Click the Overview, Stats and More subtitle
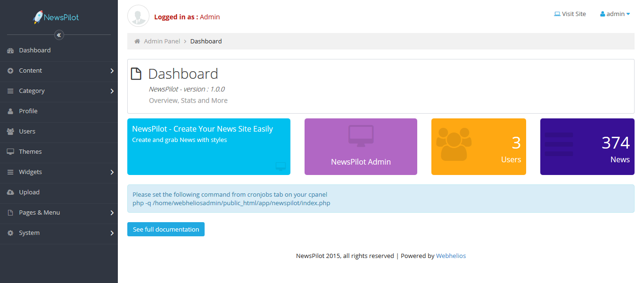The image size is (644, 283). point(188,100)
